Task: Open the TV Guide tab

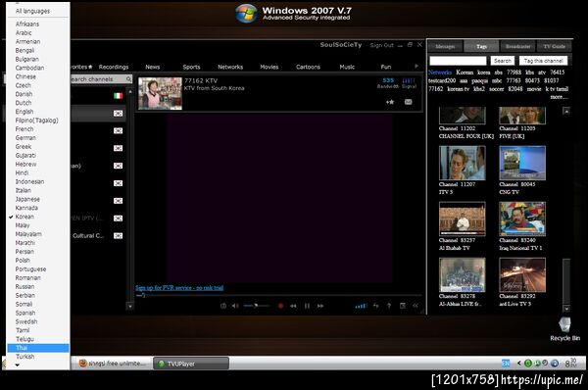Action: [554, 46]
